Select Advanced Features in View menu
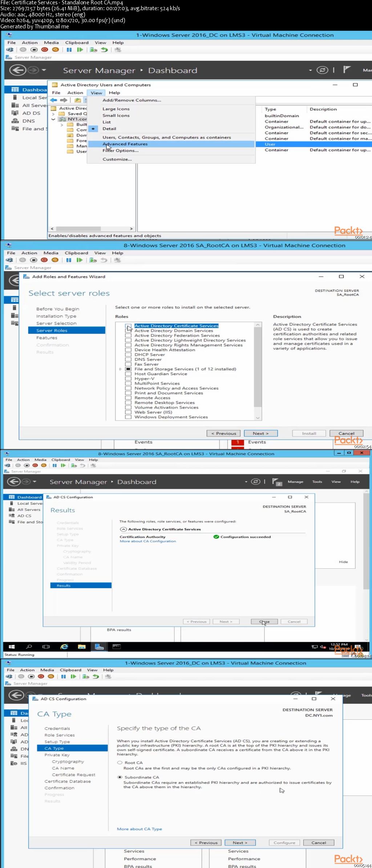372x868 pixels. pyautogui.click(x=171, y=144)
